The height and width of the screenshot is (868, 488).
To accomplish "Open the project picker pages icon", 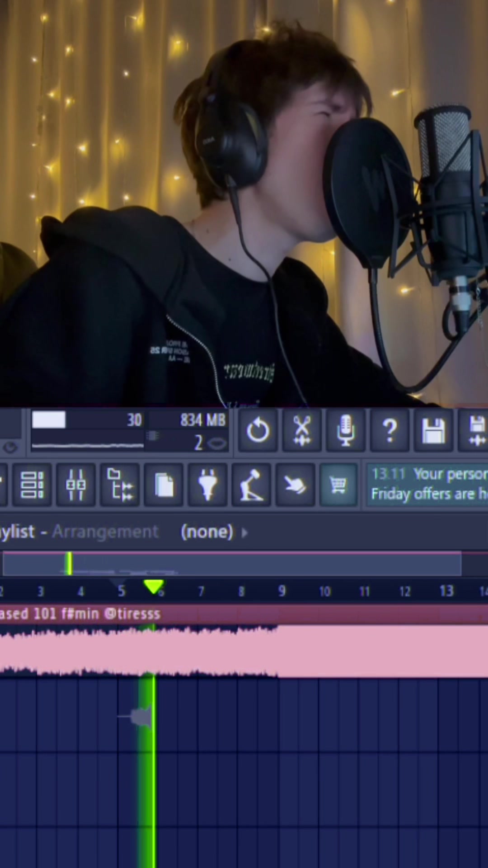I will point(164,485).
